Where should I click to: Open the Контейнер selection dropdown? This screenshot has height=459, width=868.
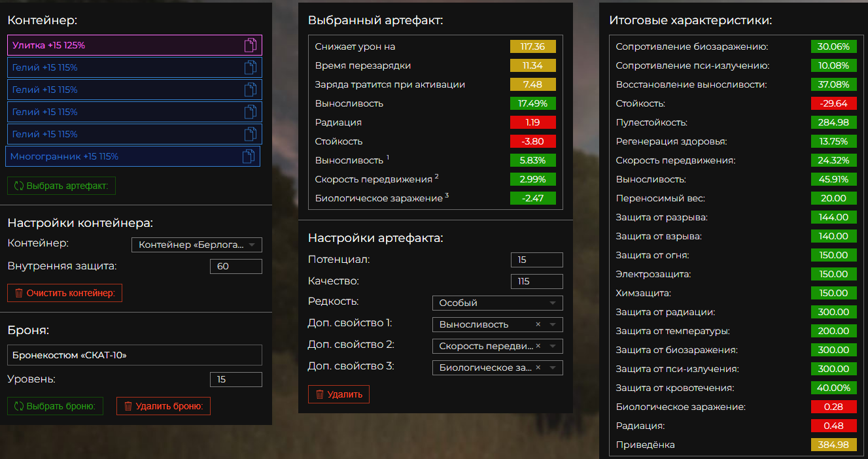pos(196,245)
